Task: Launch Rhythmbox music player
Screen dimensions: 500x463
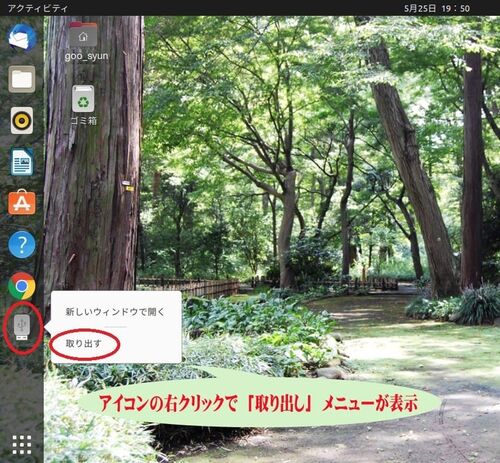Action: [22, 120]
